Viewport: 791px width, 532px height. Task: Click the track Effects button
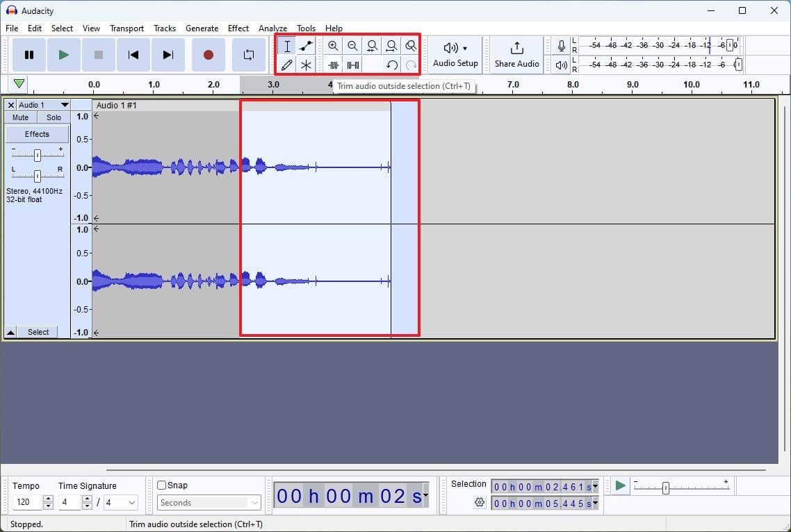click(38, 134)
